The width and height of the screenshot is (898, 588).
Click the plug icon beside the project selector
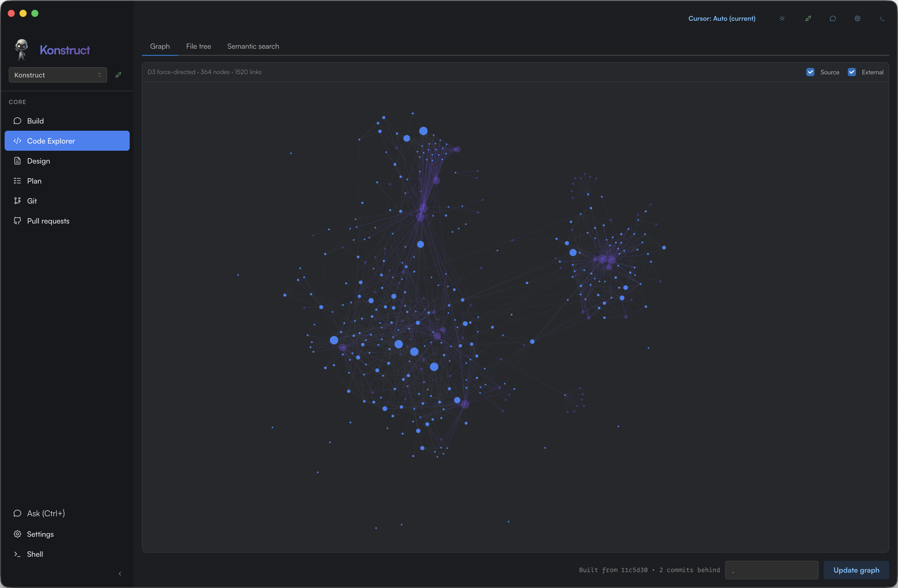[118, 75]
